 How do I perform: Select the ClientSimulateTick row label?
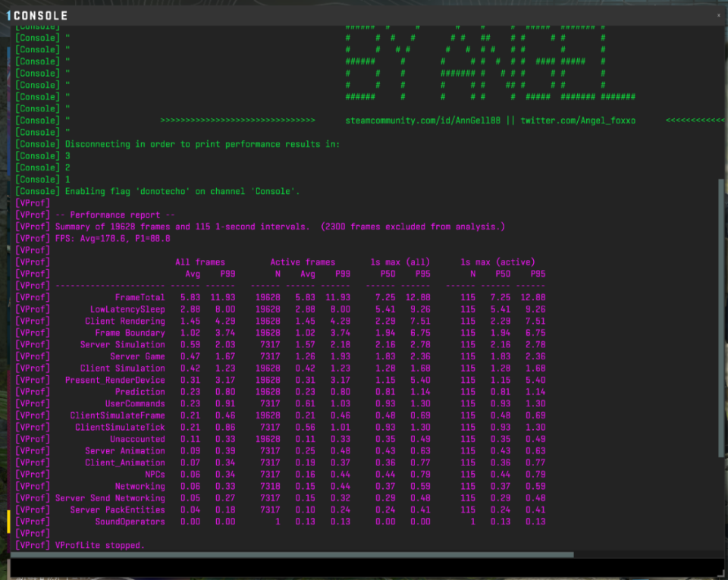120,428
